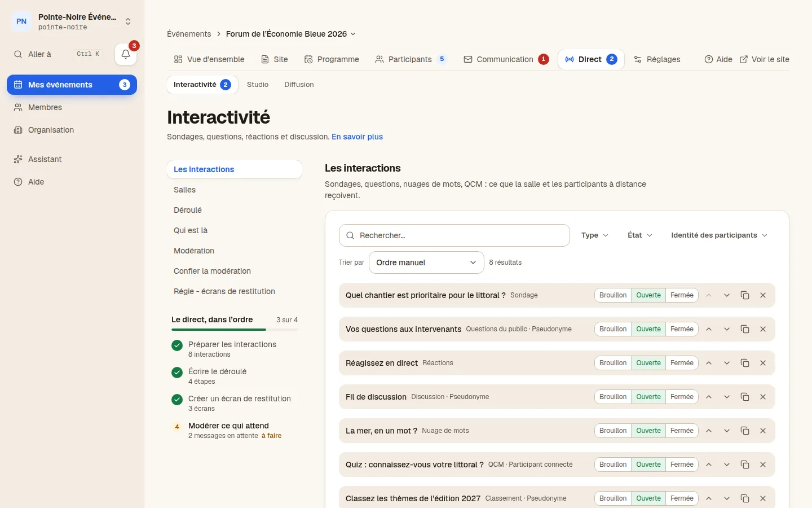812x508 pixels.
Task: Follow the 'En savoir plus' link
Action: click(357, 137)
